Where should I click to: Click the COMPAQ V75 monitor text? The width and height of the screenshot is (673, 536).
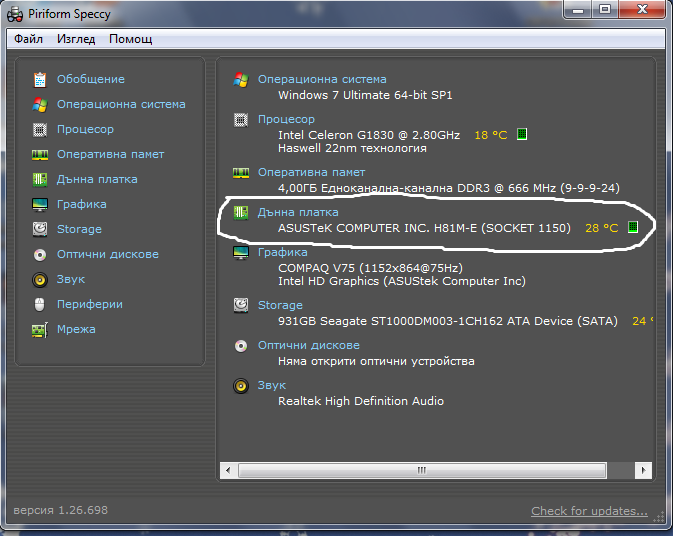point(370,268)
